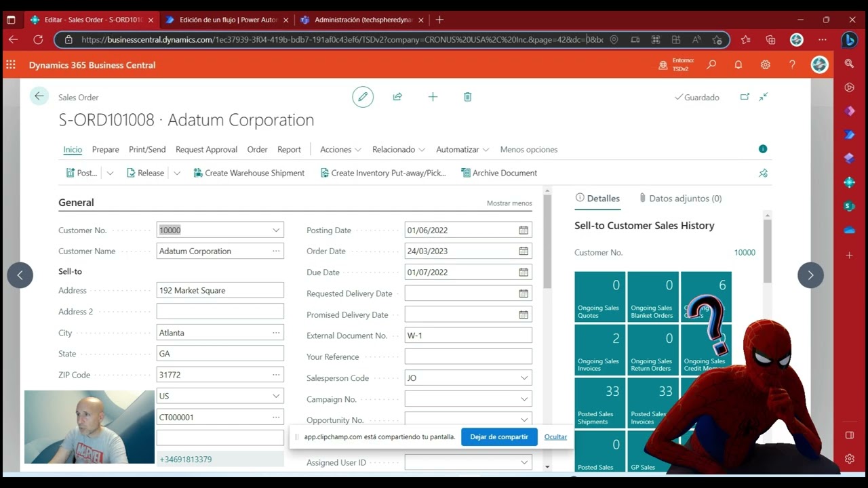Viewport: 868px width, 488px height.
Task: Select the Order tab
Action: pos(257,149)
